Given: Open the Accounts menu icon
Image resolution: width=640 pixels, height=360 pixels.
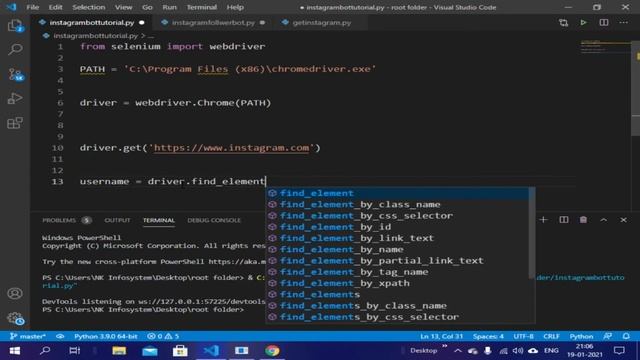Looking at the screenshot, I should pos(15,293).
